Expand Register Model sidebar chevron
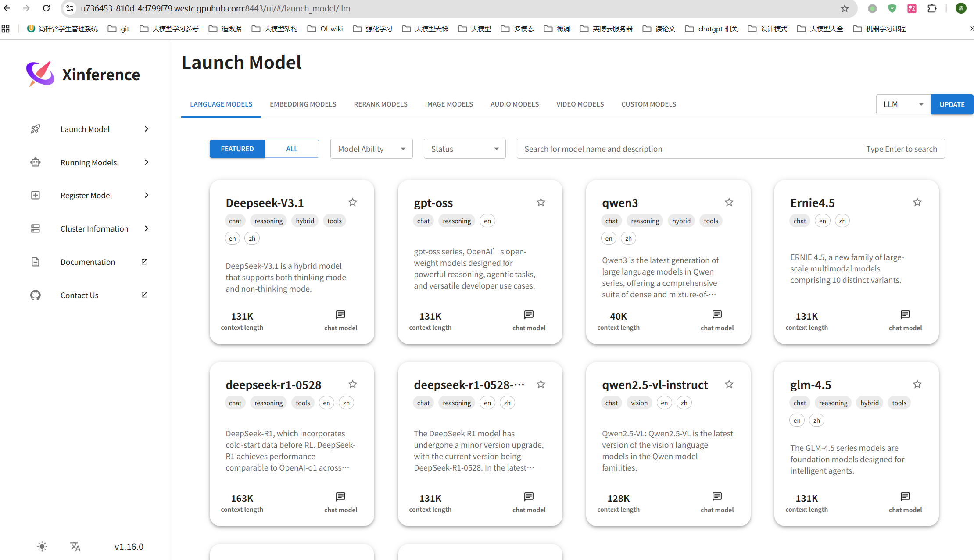The height and width of the screenshot is (560, 974). pyautogui.click(x=147, y=195)
